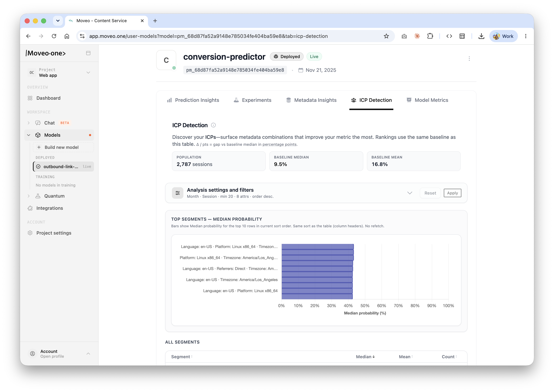Open the Project Web app dropdown
Viewport: 554px width, 392px height.
[59, 72]
